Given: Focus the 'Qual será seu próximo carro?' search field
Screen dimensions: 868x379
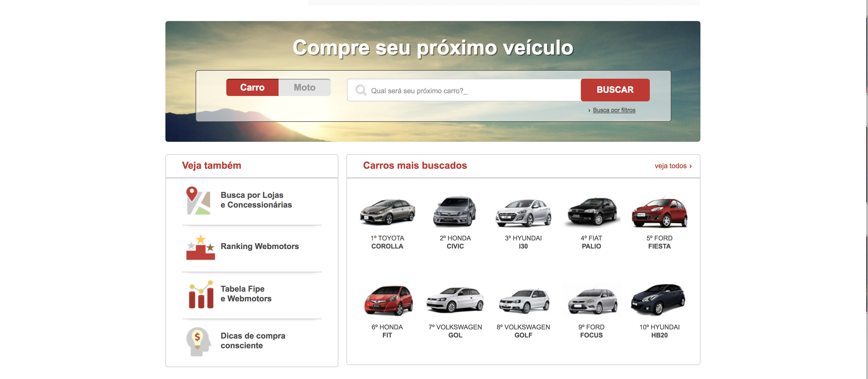Looking at the screenshot, I should click(464, 90).
